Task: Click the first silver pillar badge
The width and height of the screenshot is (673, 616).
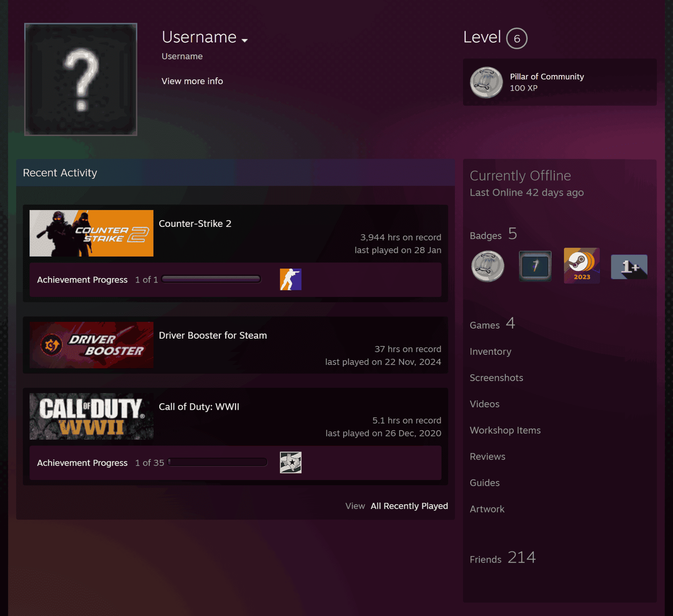Action: [x=488, y=266]
